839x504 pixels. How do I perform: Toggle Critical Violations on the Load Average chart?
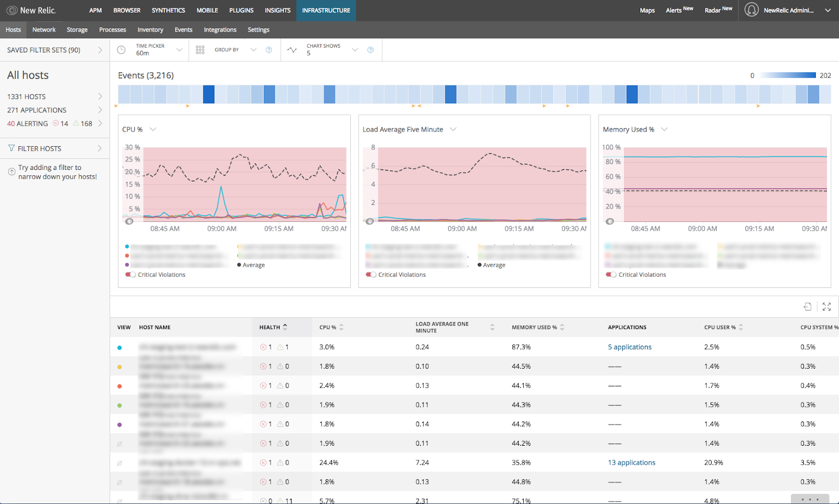pos(371,274)
